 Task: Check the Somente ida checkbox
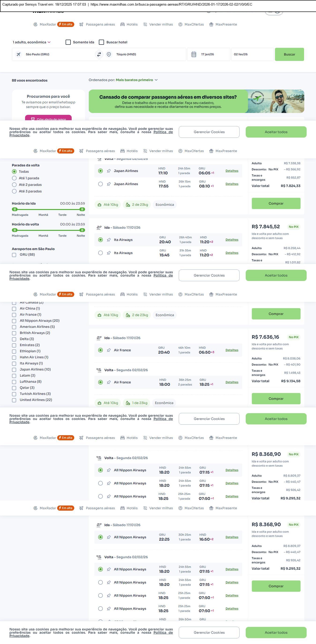click(x=68, y=42)
